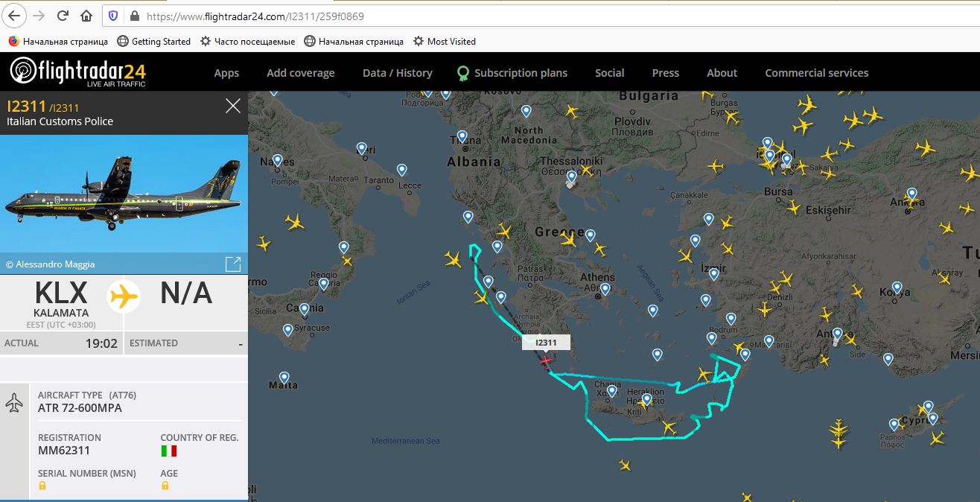The height and width of the screenshot is (502, 980).
Task: Select the Konya airport pin
Action: point(897,287)
